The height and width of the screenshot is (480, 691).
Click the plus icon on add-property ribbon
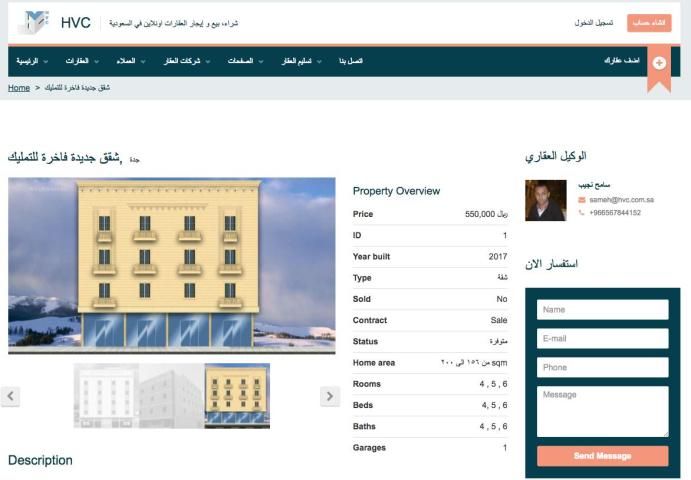pos(658,62)
